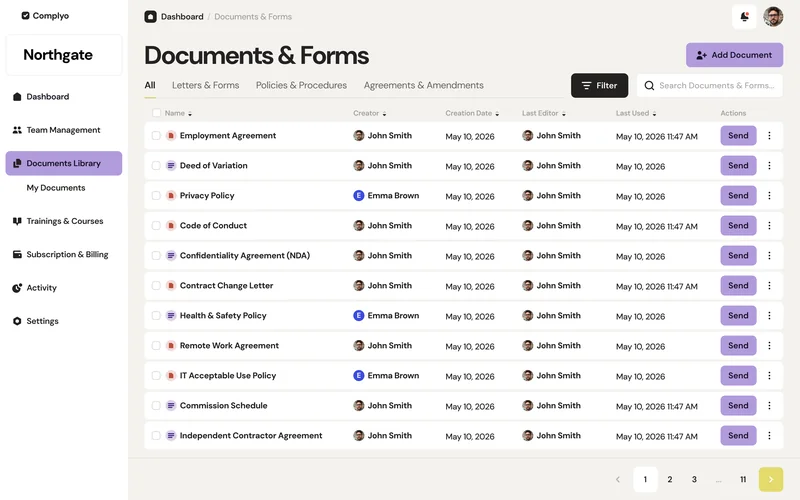Viewport: 800px width, 500px height.
Task: Click the search magnifier icon
Action: [649, 86]
